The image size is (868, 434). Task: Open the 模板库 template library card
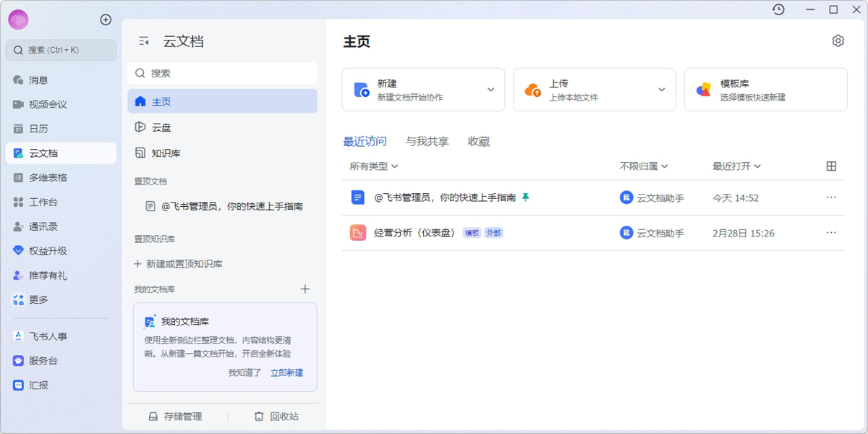point(765,90)
